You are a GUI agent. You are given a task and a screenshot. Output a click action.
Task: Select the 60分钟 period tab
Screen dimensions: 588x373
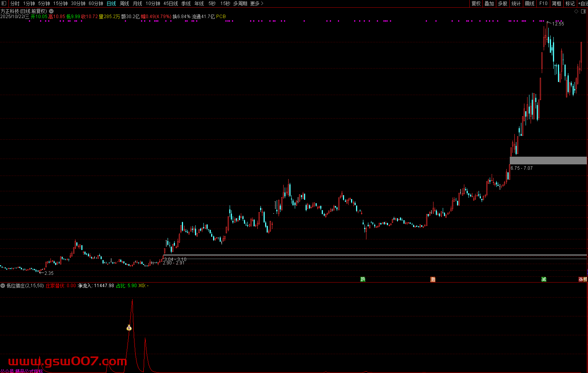96,3
